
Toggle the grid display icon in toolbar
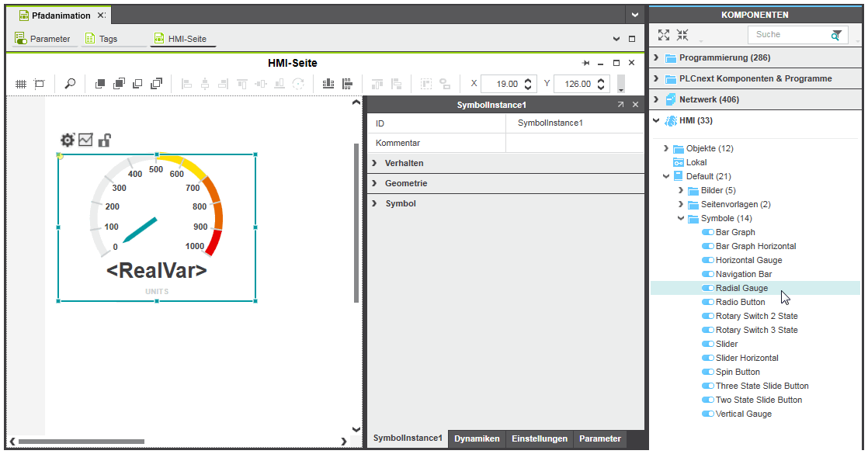(x=21, y=84)
